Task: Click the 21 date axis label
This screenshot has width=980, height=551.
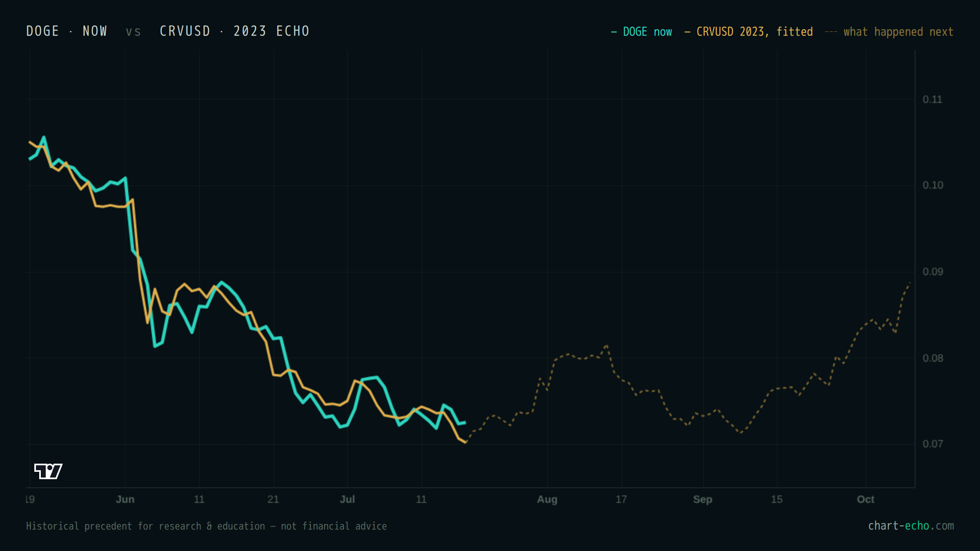Action: (273, 499)
